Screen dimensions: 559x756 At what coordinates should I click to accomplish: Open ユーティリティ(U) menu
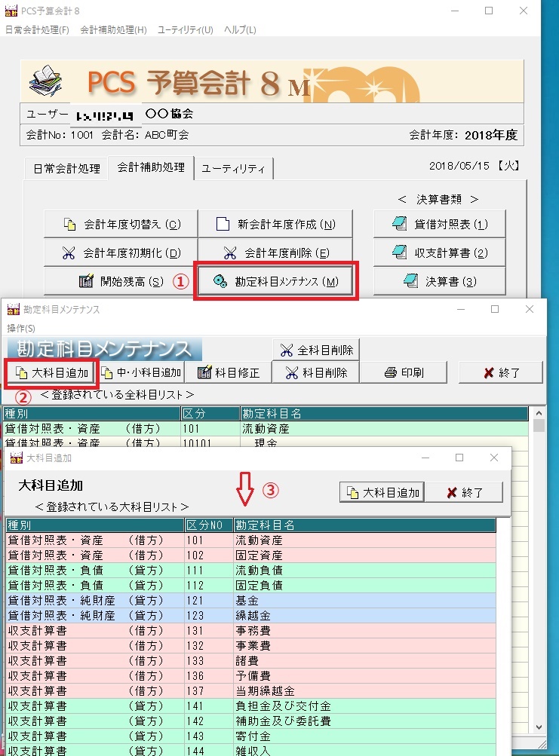click(186, 30)
